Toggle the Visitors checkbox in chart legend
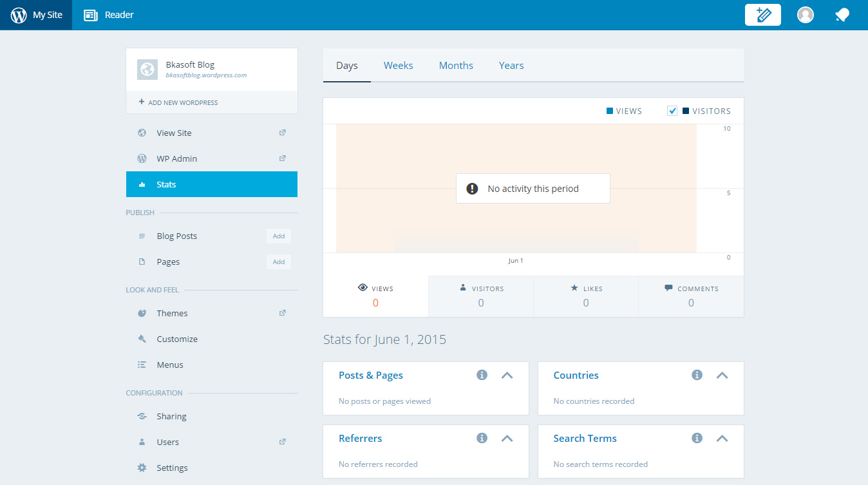The image size is (868, 485). pyautogui.click(x=672, y=111)
